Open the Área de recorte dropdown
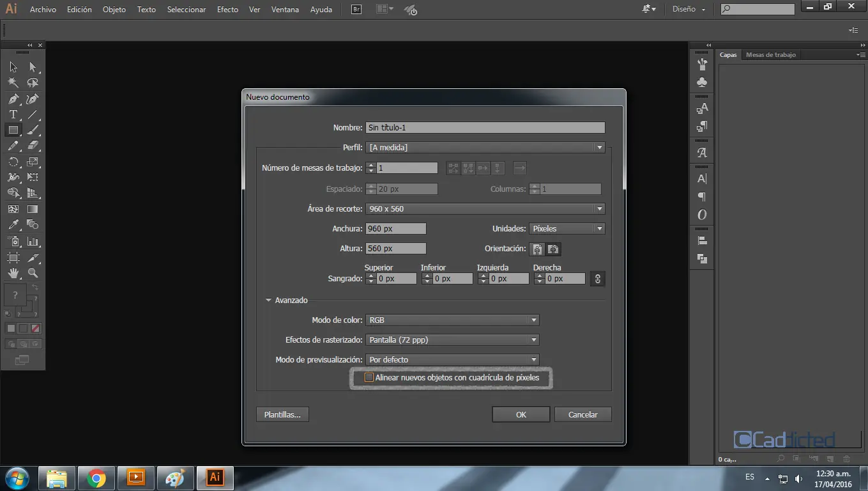 (x=485, y=208)
